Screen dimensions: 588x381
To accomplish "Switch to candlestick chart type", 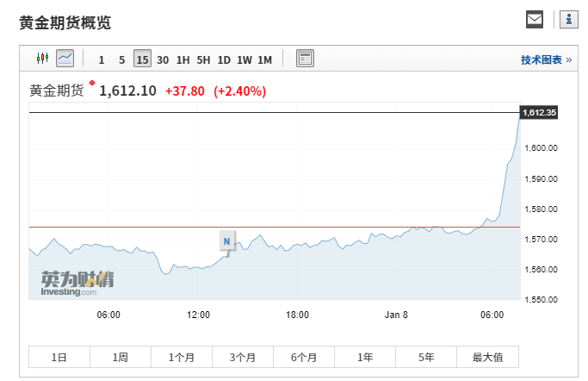I will click(41, 59).
